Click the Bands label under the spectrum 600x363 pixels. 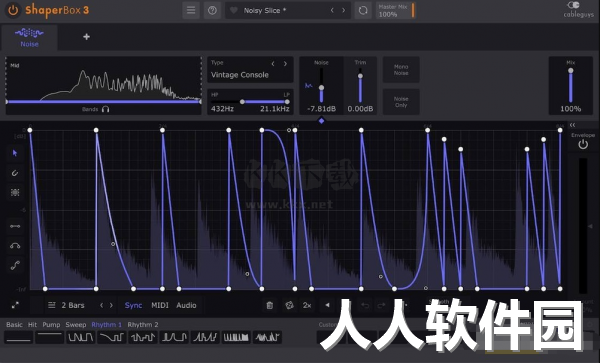tap(90, 109)
